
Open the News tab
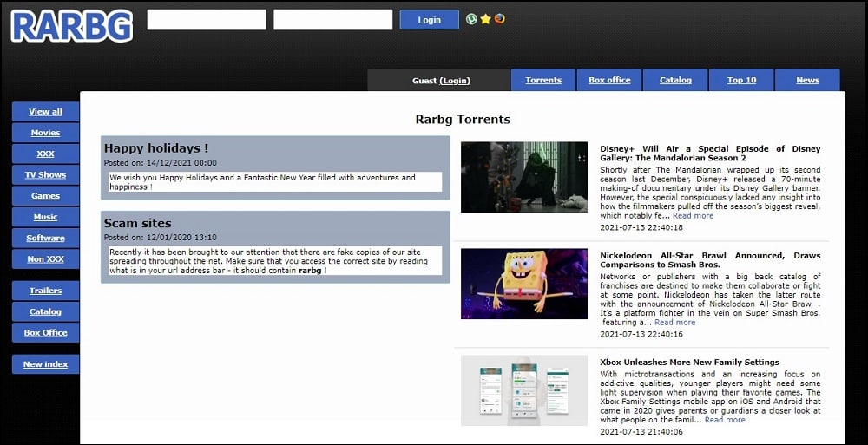tap(807, 81)
